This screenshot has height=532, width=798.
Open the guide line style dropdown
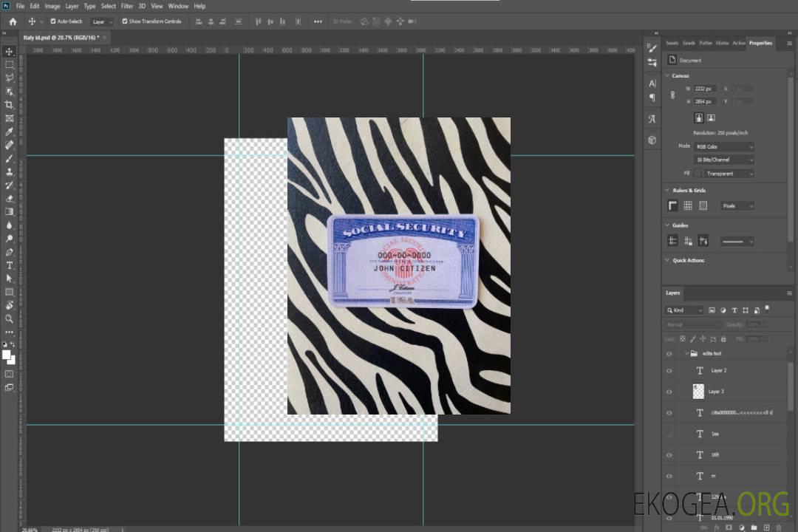click(737, 242)
